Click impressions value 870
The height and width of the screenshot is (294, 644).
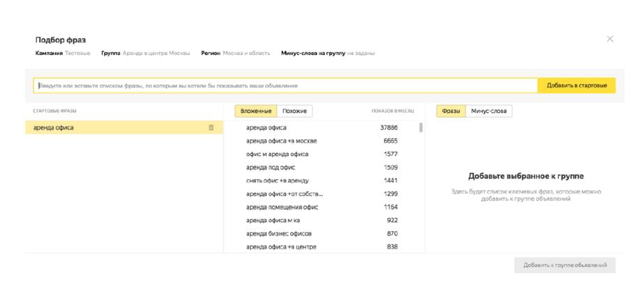click(392, 233)
